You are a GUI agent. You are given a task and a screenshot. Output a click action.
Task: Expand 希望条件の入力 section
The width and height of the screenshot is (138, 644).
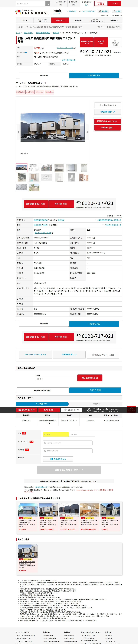pyautogui.click(x=58, y=459)
